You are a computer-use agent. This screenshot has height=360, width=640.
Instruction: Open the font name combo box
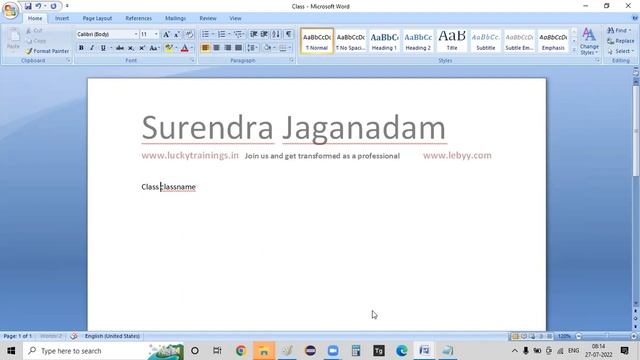pyautogui.click(x=107, y=34)
